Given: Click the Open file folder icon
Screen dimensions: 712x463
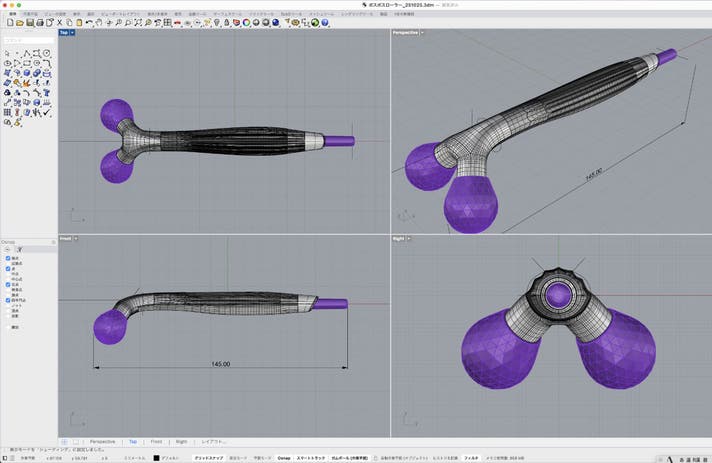Looking at the screenshot, I should coord(17,22).
